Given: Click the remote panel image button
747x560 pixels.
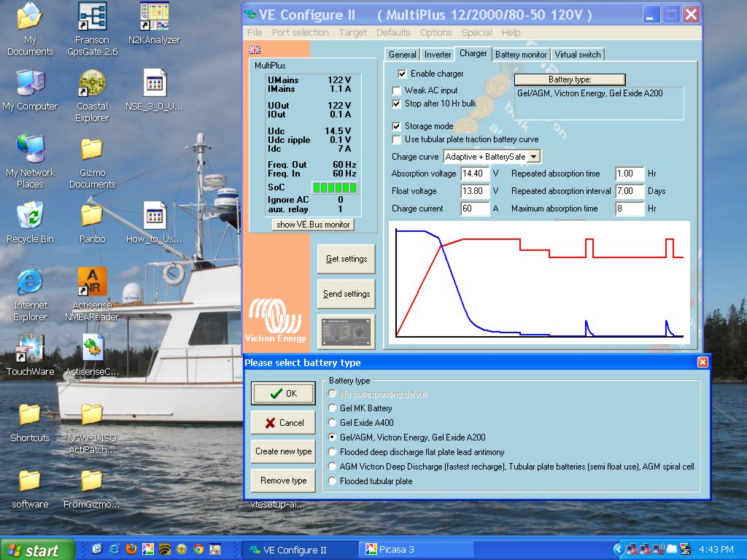Looking at the screenshot, I should click(x=346, y=332).
